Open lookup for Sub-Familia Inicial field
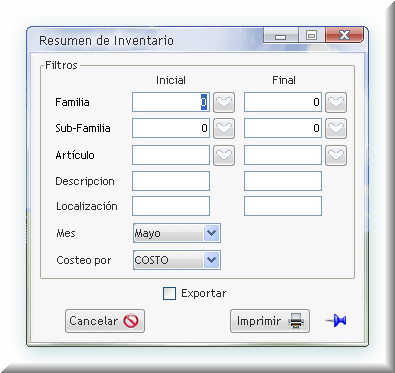Image resolution: width=395 pixels, height=373 pixels. point(224,128)
